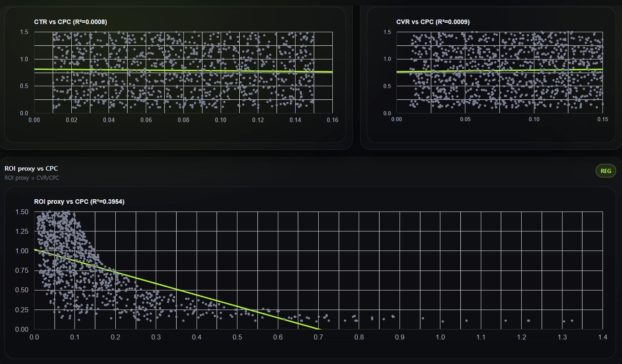
Task: Click the 'ROI proxy vs CPC (R²=0.3954)' chart title
Action: [x=79, y=202]
